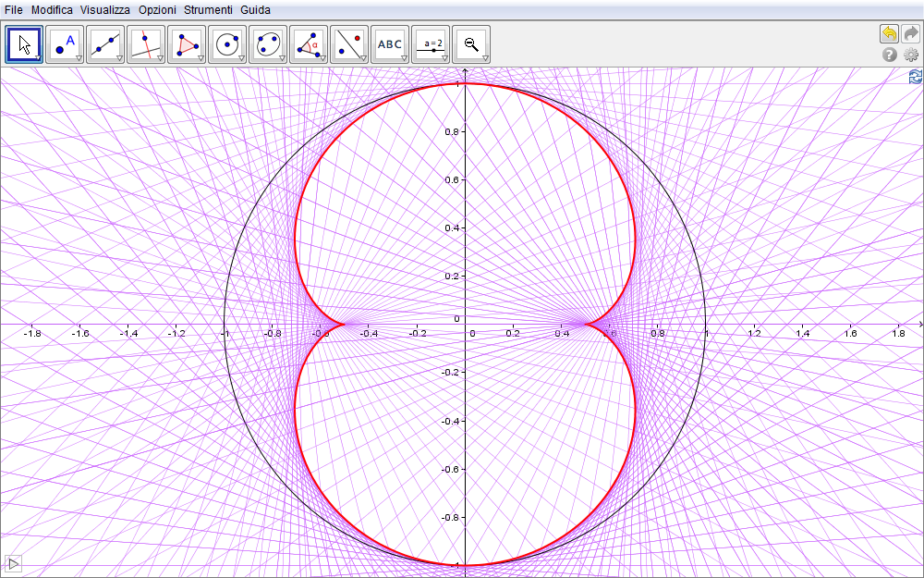Choose the ABC text insertion tool
This screenshot has width=924, height=578.
pyautogui.click(x=390, y=43)
